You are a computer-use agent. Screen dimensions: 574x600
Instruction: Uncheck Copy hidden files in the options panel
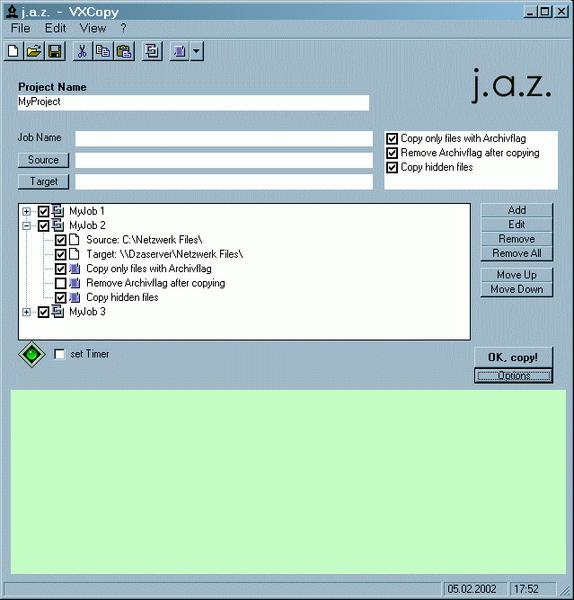[392, 168]
